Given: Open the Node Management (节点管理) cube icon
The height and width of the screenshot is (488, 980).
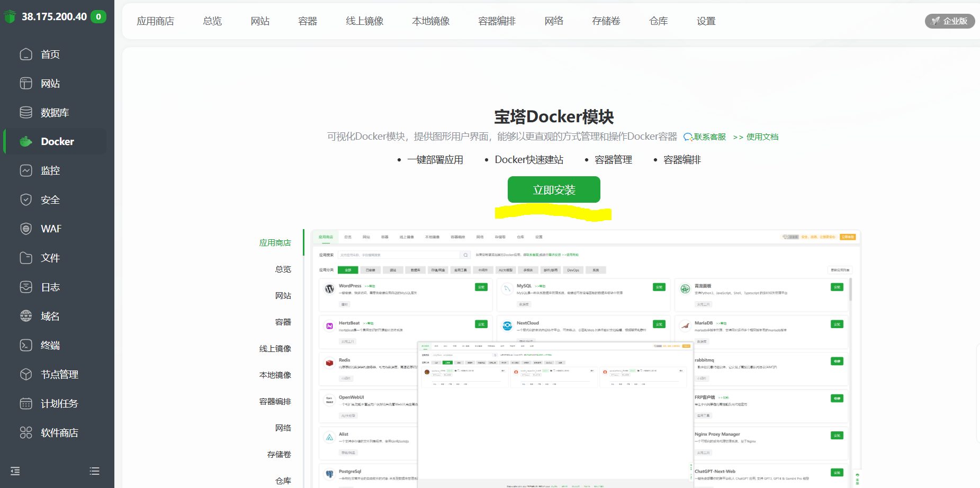Looking at the screenshot, I should coord(26,374).
